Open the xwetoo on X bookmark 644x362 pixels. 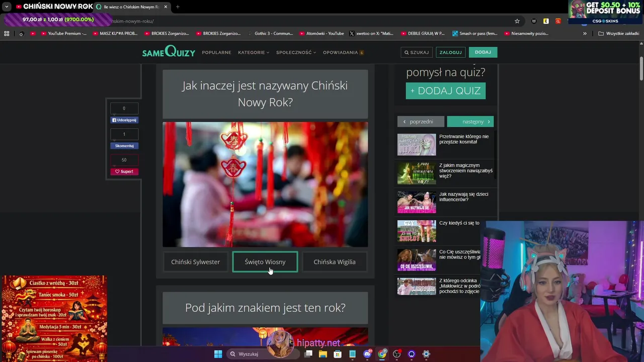click(x=371, y=34)
